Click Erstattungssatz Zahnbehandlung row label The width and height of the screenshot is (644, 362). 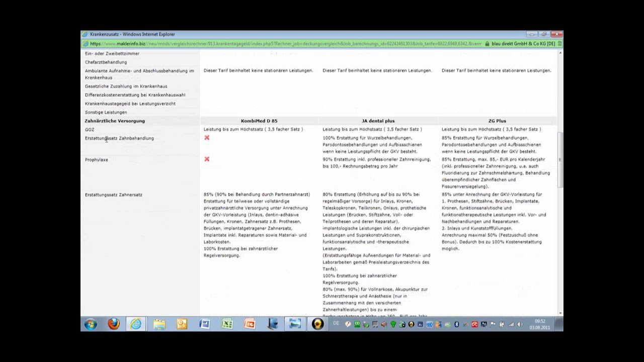[119, 138]
